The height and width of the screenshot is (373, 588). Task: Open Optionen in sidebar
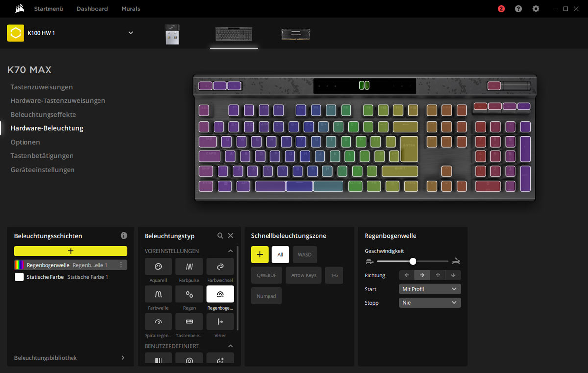point(25,142)
